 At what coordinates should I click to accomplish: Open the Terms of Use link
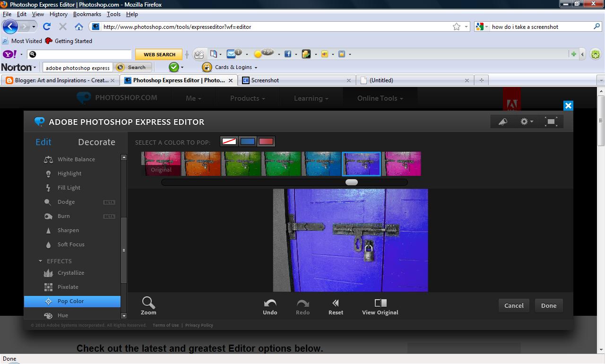pyautogui.click(x=165, y=325)
